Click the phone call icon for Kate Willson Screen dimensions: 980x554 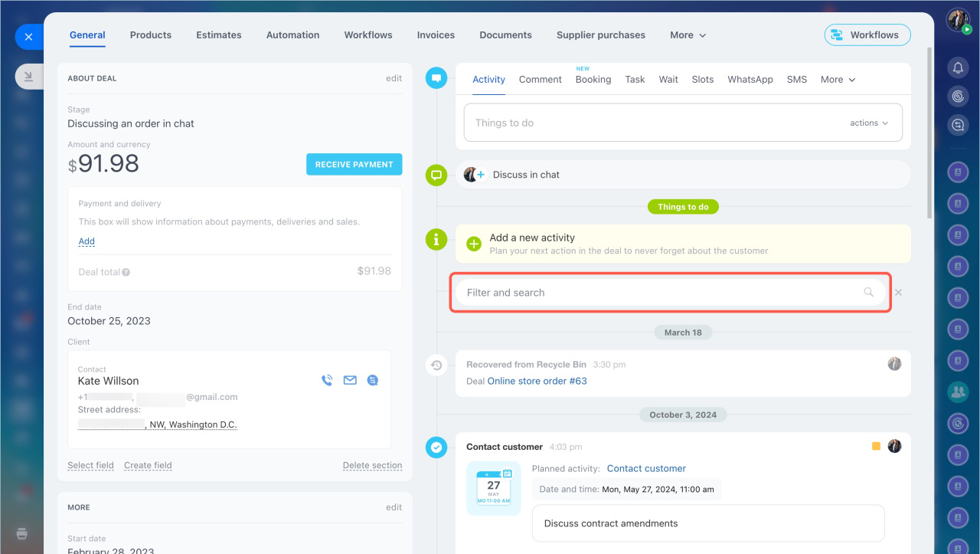coord(327,380)
